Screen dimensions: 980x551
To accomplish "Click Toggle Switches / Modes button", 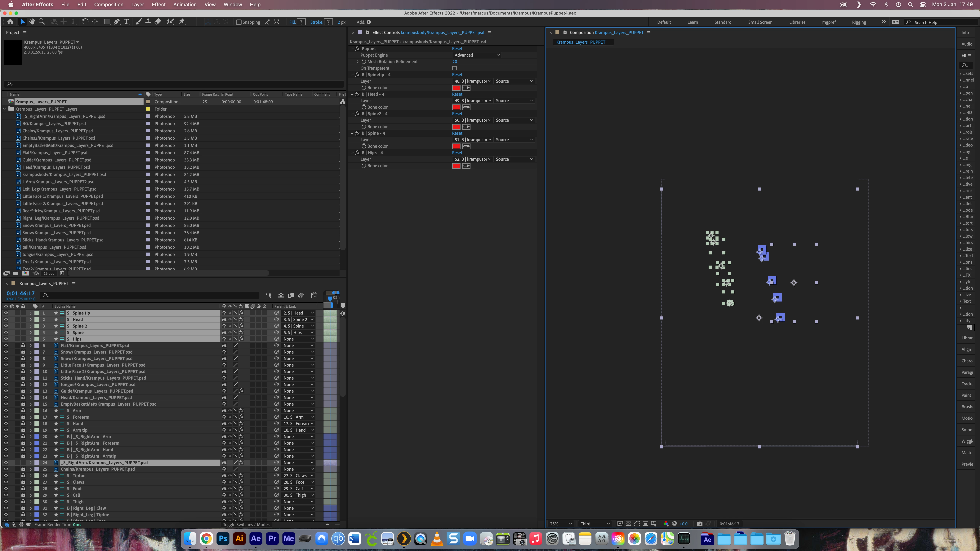I will click(246, 525).
